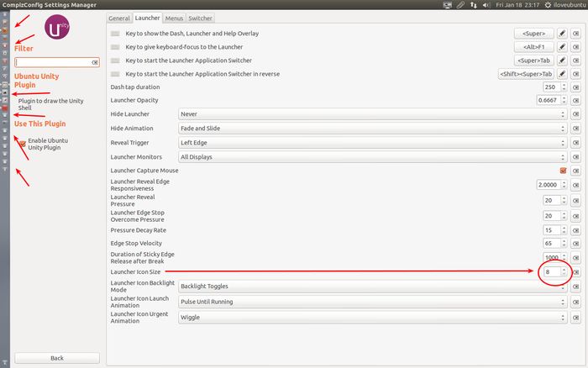Click the <Super> key binding button
The height and width of the screenshot is (368, 588).
tap(533, 34)
